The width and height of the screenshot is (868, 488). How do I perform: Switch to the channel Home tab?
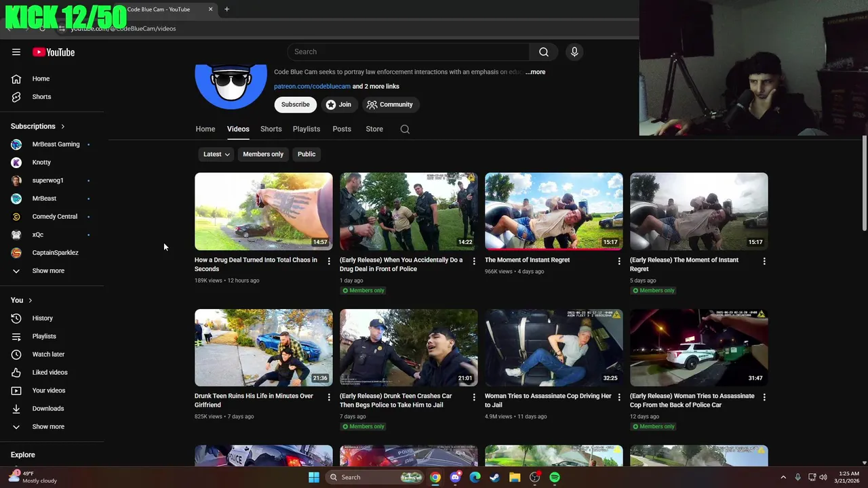pos(205,129)
